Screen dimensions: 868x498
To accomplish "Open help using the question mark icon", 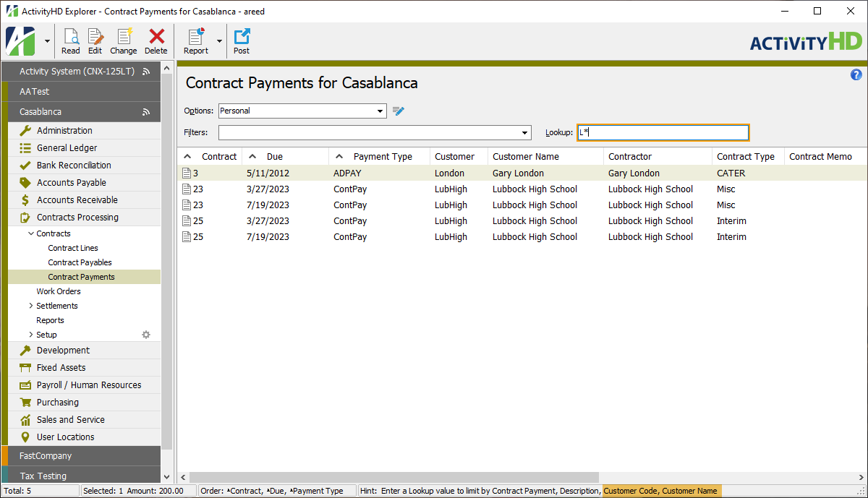I will click(x=856, y=74).
